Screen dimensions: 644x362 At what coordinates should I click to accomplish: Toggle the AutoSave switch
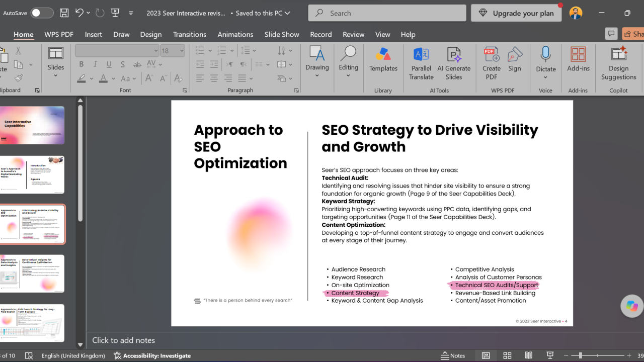click(42, 13)
